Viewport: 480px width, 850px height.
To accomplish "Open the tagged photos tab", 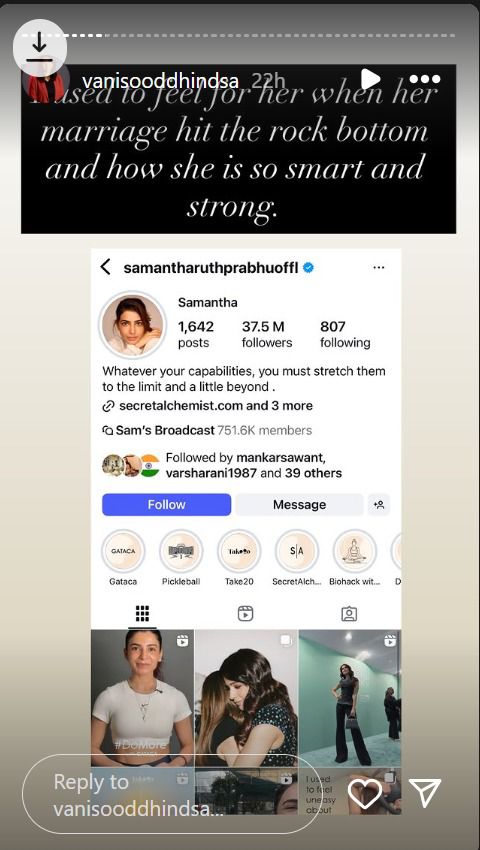I will click(x=349, y=614).
